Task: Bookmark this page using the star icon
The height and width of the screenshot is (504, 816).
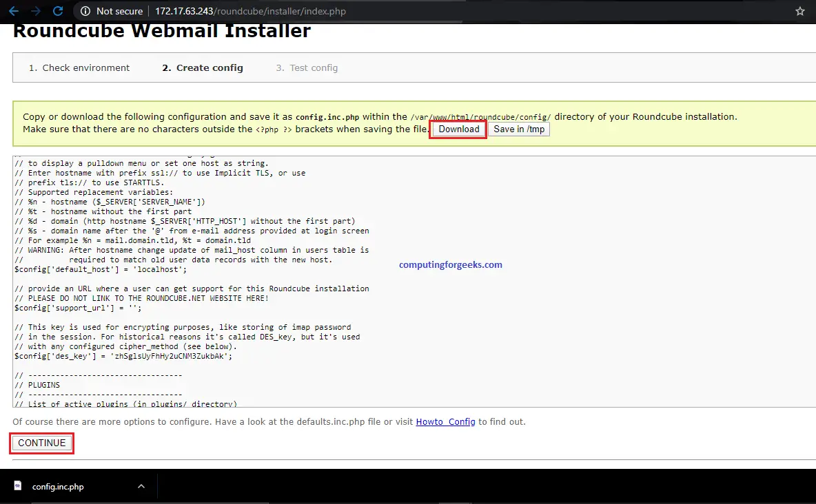Action: click(x=799, y=11)
